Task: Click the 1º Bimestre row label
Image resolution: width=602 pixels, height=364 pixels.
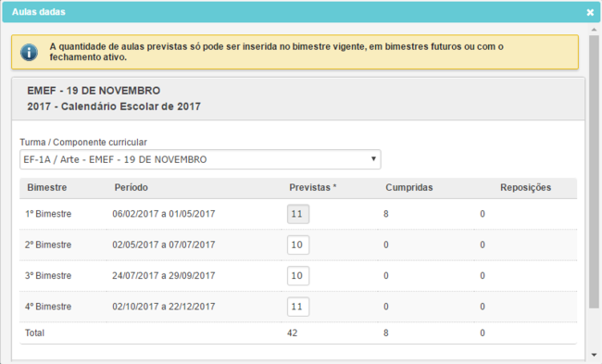Action: [48, 214]
